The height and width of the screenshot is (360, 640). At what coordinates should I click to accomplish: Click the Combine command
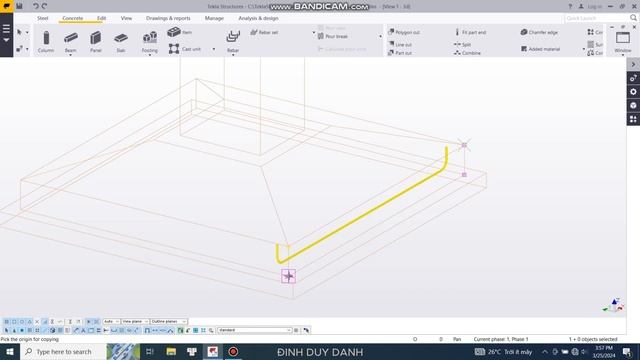click(467, 53)
